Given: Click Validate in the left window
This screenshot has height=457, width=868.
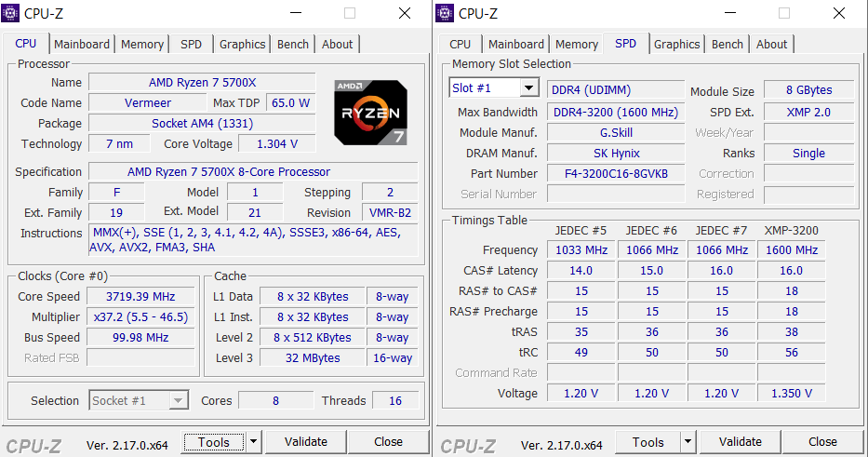Looking at the screenshot, I should [305, 441].
